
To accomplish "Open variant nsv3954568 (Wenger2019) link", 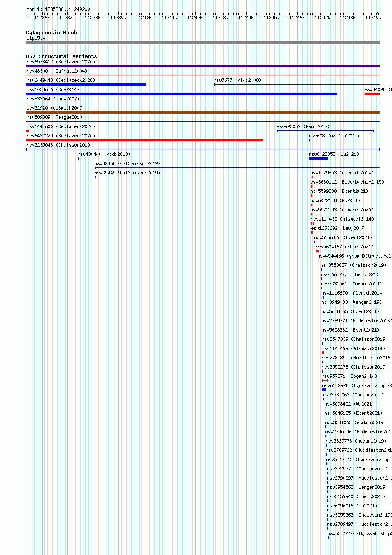I will click(x=357, y=487).
